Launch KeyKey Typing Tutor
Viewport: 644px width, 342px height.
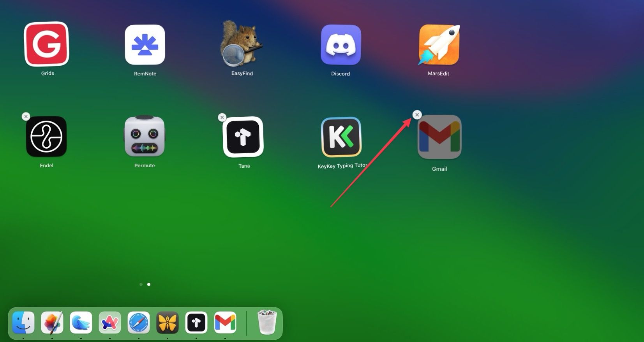click(x=341, y=137)
